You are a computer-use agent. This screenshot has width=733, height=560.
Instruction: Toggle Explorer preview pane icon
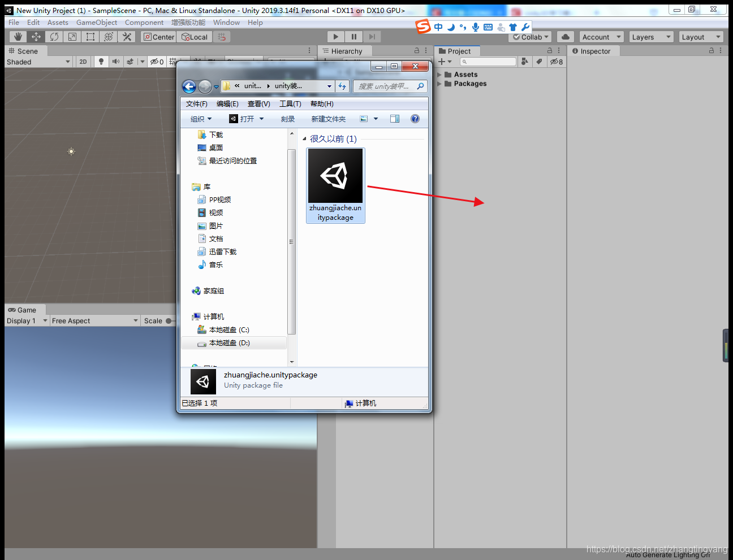click(395, 119)
